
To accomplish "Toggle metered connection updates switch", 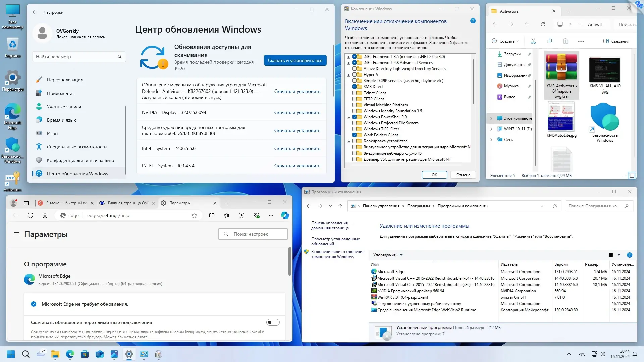I will 273,322.
